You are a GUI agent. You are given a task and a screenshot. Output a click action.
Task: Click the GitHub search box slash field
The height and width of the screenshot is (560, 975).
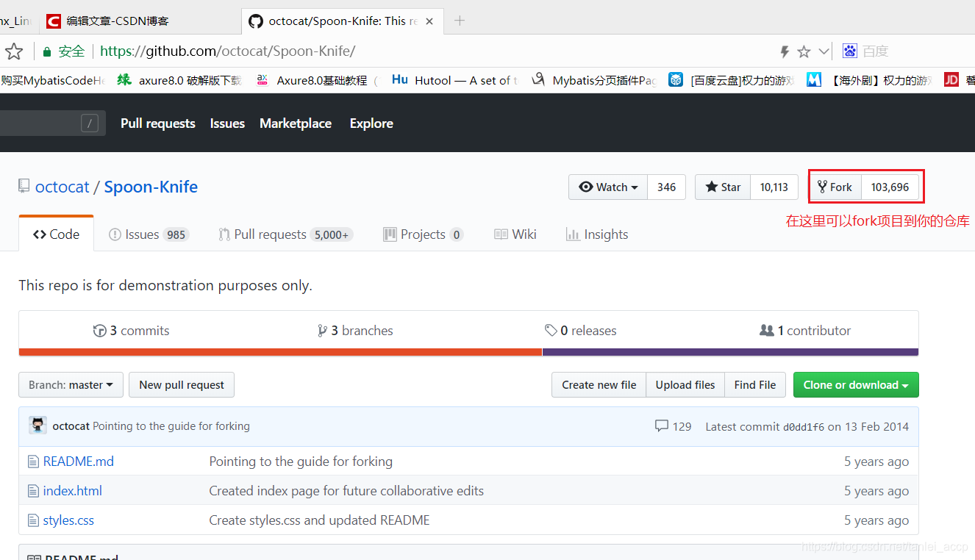51,123
